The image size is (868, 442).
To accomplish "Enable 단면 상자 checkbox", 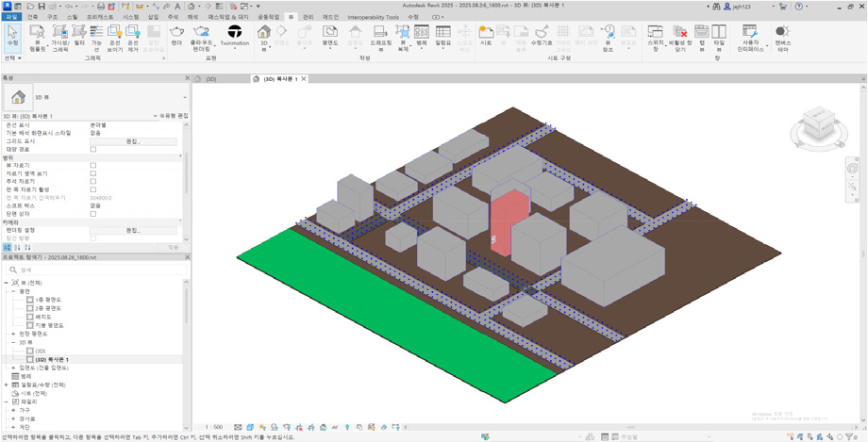I will (x=93, y=214).
